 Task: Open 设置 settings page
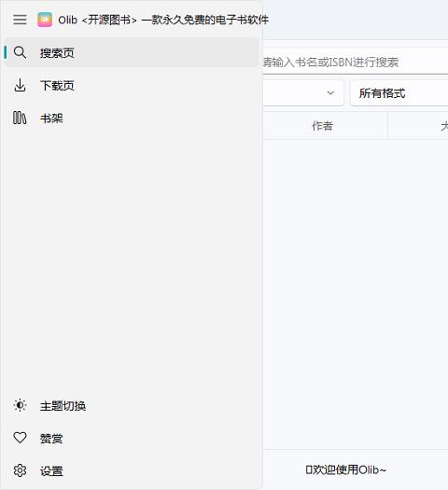point(132,470)
